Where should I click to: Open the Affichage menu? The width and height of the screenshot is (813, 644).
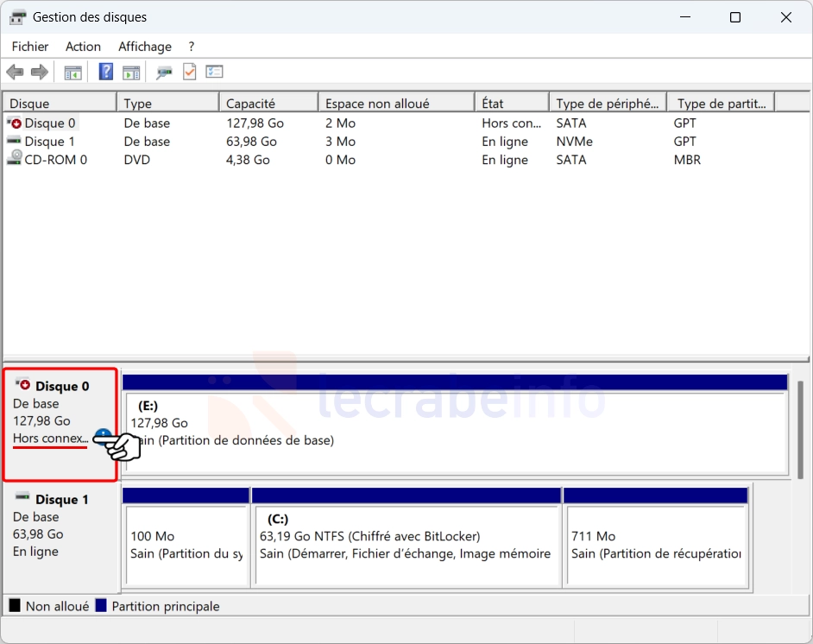(x=145, y=47)
